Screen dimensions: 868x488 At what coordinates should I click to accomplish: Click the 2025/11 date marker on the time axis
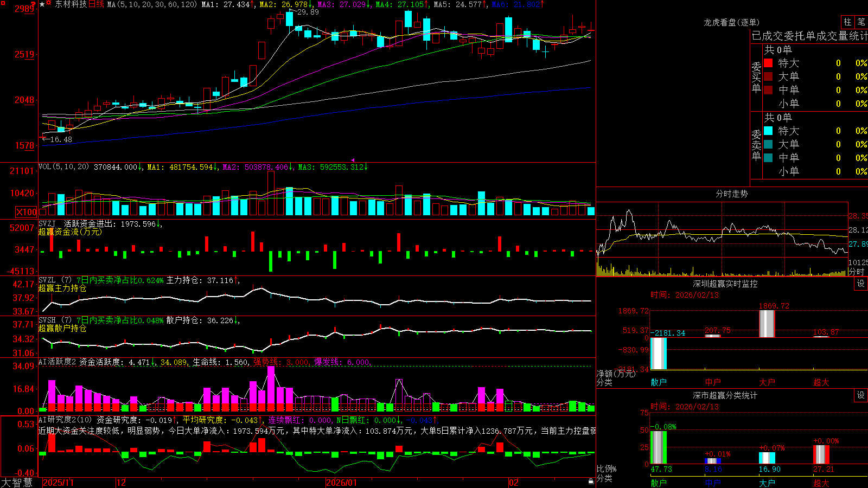coord(59,483)
